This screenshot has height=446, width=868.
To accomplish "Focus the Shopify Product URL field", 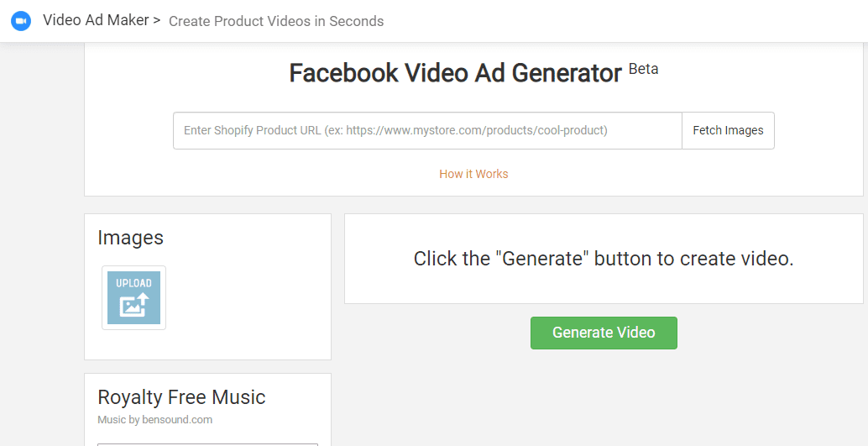I will (427, 131).
